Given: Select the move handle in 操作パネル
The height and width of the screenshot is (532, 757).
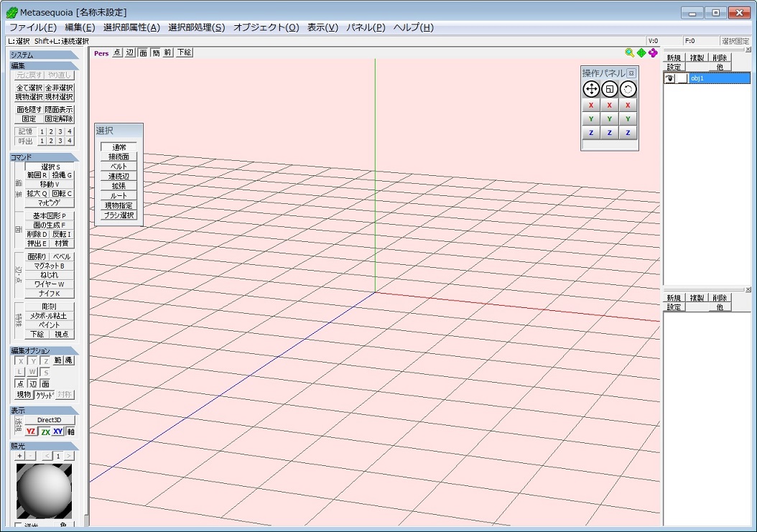Looking at the screenshot, I should coord(590,89).
